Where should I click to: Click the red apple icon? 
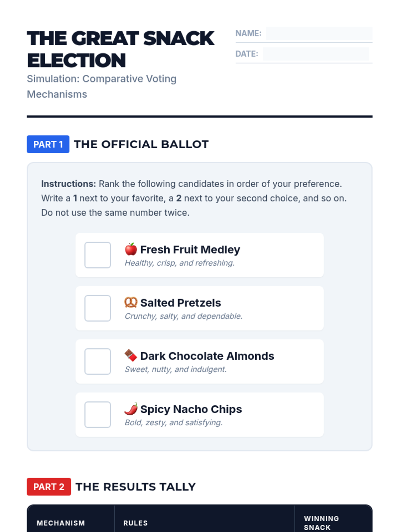(131, 249)
